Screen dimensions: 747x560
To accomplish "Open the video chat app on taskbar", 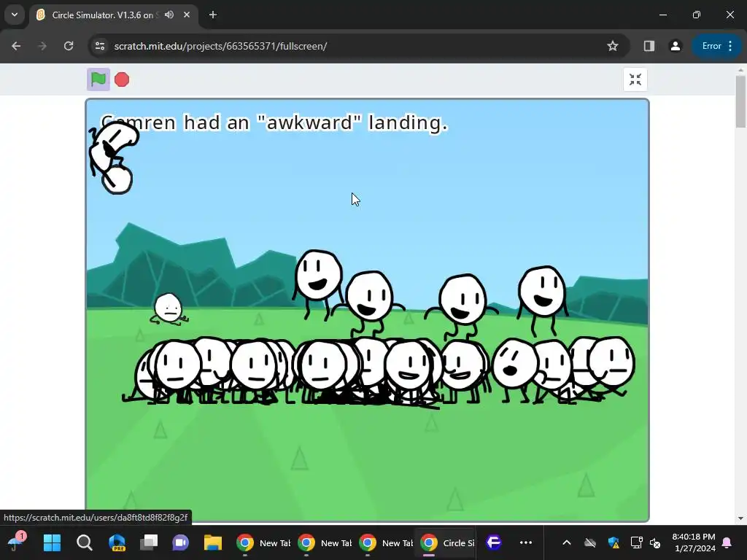I will (181, 542).
